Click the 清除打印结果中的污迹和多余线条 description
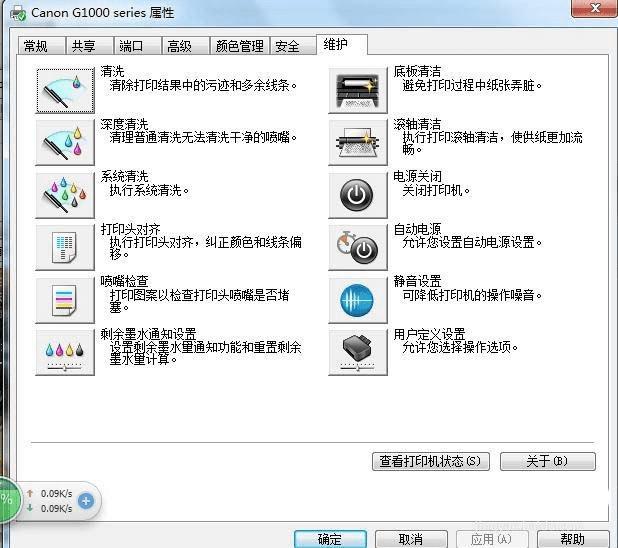The width and height of the screenshot is (618, 548). [x=203, y=85]
